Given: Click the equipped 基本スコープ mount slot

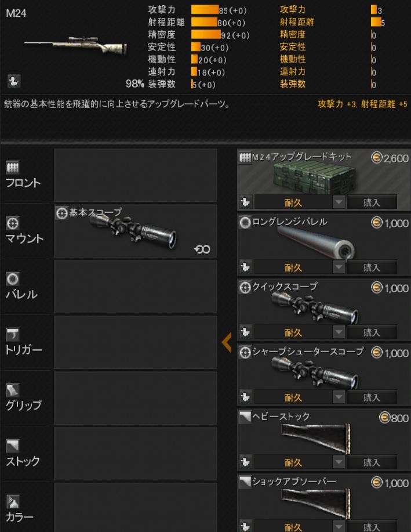Looking at the screenshot, I should [135, 231].
